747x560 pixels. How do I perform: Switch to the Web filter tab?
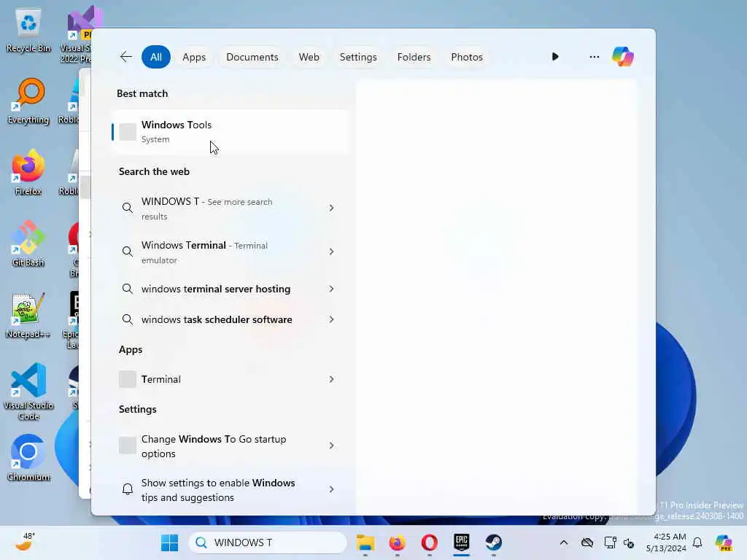click(x=309, y=57)
